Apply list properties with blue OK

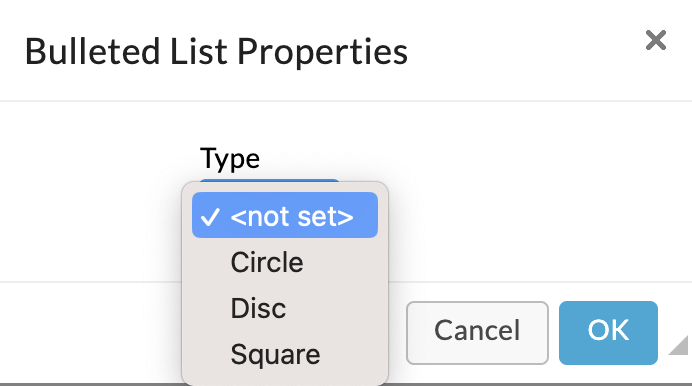[x=608, y=333]
